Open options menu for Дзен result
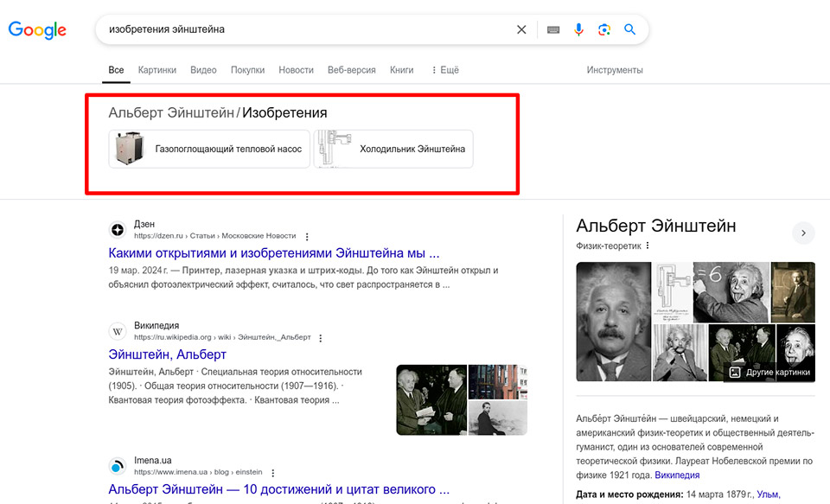830x504 pixels. pyautogui.click(x=307, y=237)
